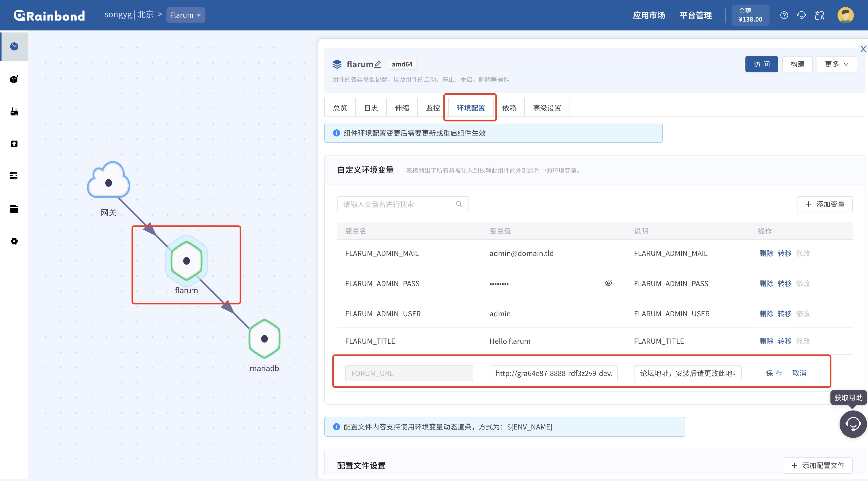The width and height of the screenshot is (868, 481).
Task: Open 平台管理 in header
Action: point(695,15)
